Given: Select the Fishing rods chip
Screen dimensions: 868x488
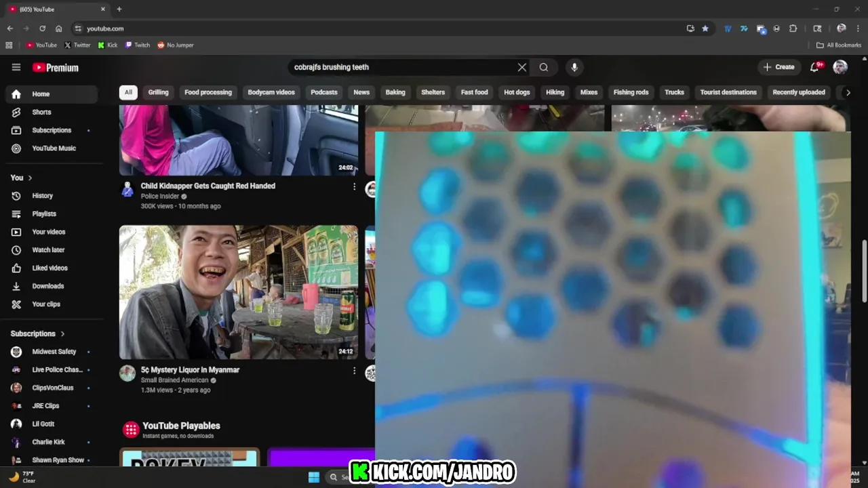Looking at the screenshot, I should point(631,92).
